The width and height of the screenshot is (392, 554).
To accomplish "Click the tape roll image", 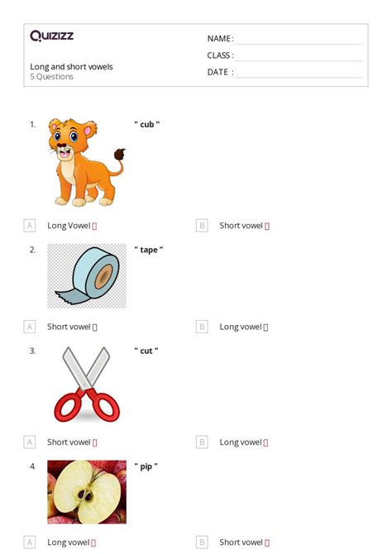I will [87, 276].
